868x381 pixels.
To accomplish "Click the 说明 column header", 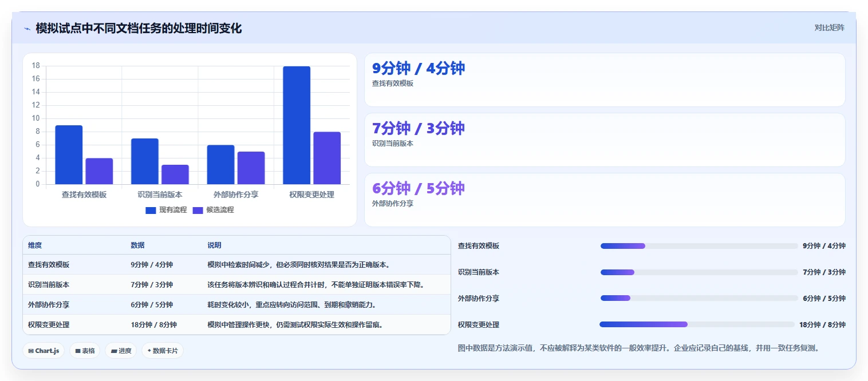I will [x=214, y=245].
